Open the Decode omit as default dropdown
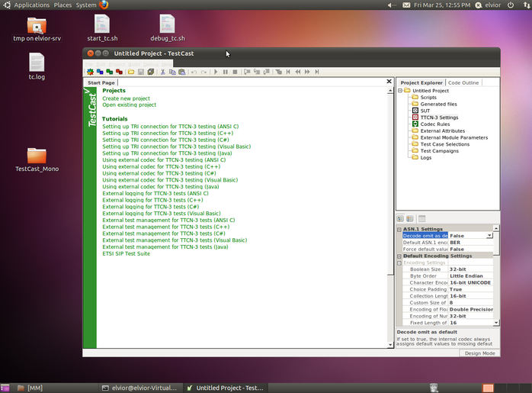The height and width of the screenshot is (393, 532). 489,236
